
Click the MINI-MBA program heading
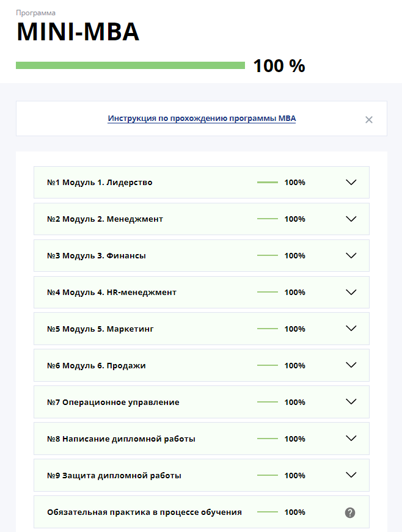(78, 32)
